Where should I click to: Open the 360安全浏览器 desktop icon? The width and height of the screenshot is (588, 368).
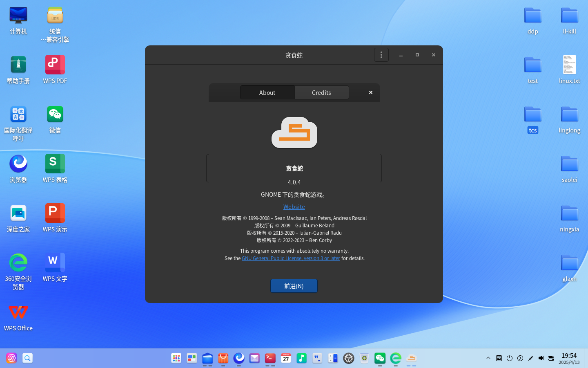click(x=18, y=272)
